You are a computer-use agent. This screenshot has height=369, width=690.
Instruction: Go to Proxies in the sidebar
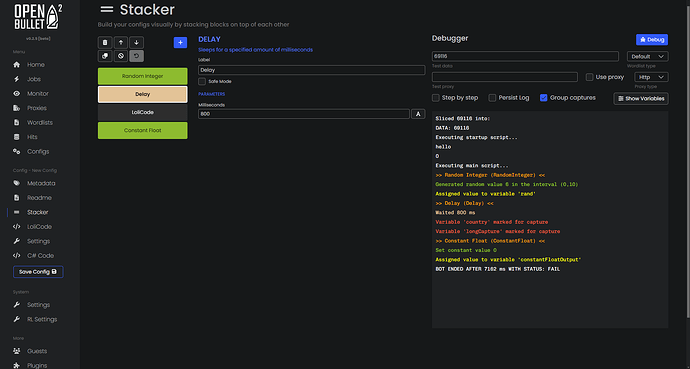37,108
